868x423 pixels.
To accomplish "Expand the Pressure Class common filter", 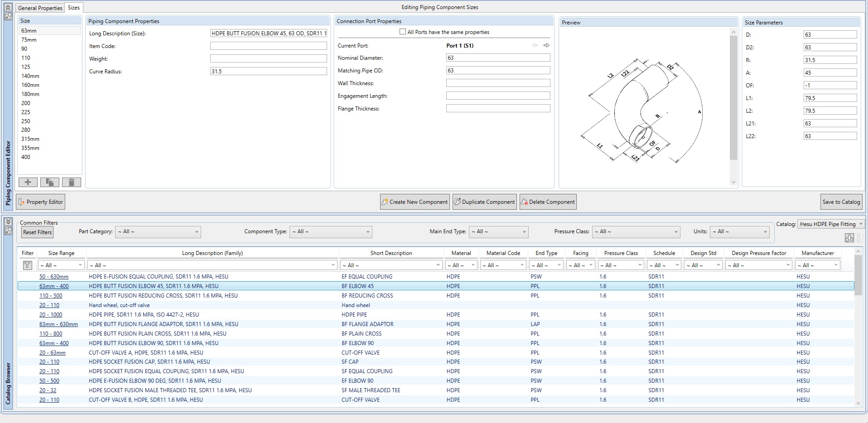I will (x=636, y=232).
